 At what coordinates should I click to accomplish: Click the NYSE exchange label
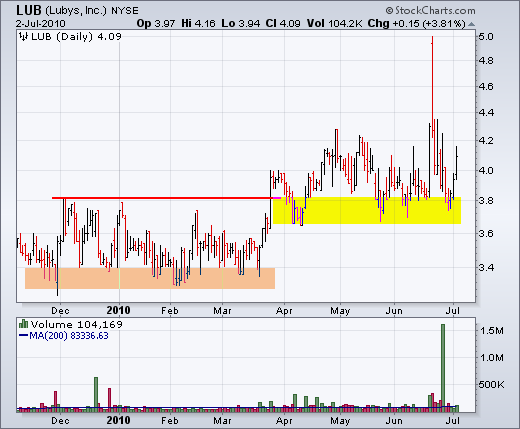125,11
